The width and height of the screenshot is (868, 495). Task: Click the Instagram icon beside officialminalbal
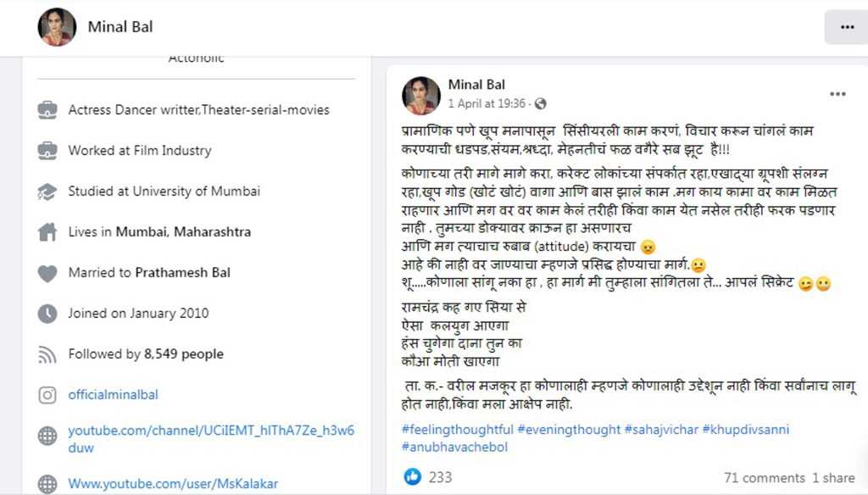tap(47, 395)
